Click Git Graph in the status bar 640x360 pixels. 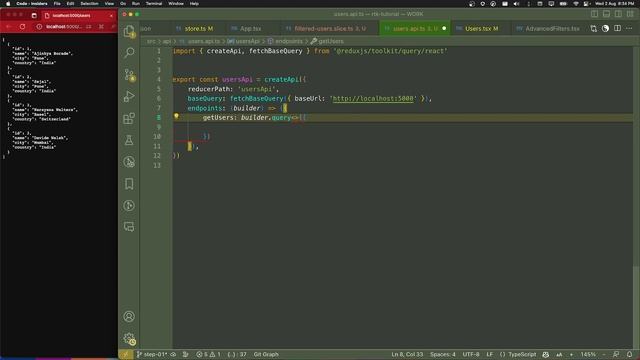[x=266, y=354]
